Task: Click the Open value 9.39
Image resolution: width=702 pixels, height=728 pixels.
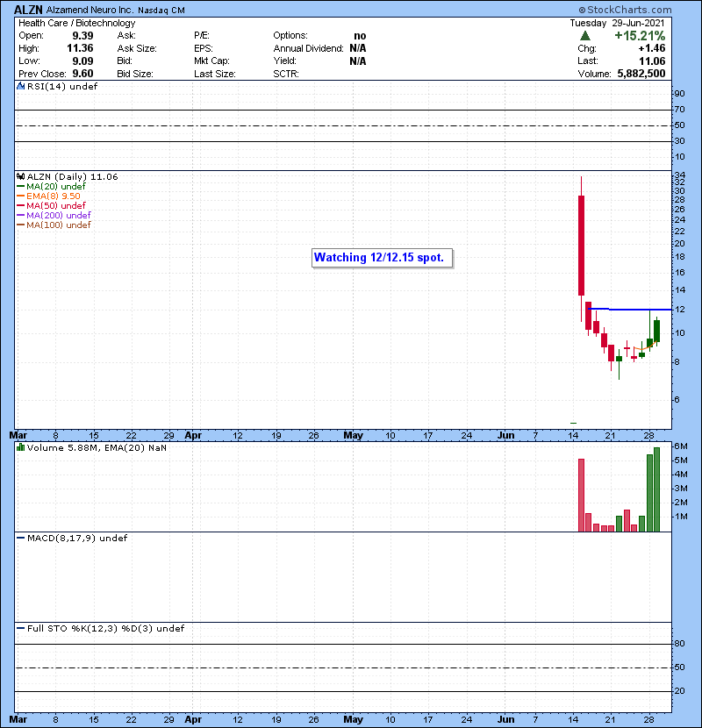Action: (x=82, y=36)
